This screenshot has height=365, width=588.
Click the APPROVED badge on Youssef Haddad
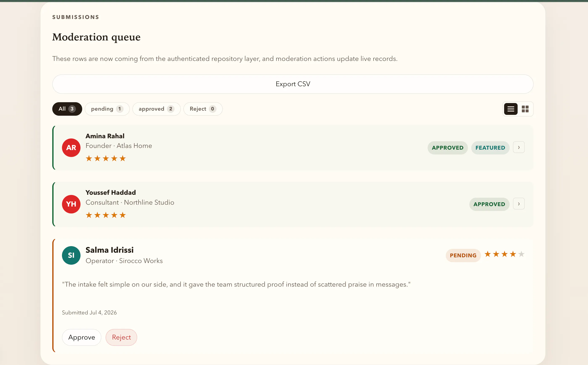(489, 204)
